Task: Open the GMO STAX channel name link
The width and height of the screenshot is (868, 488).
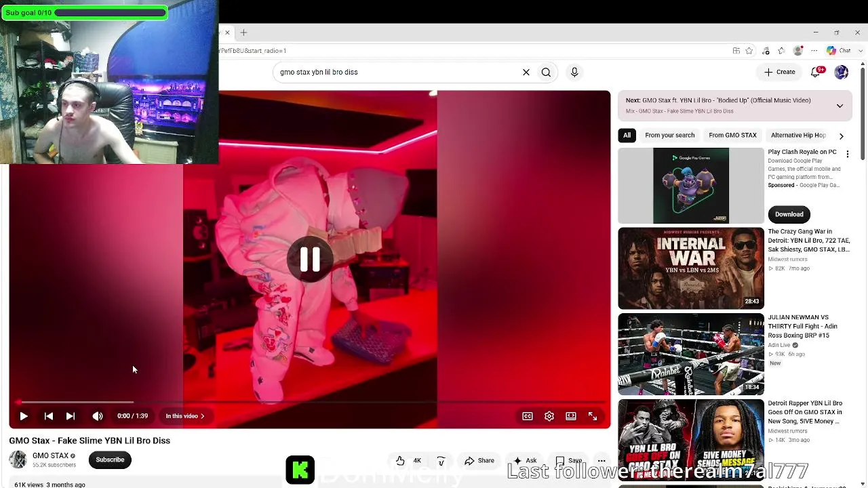Action: click(x=51, y=456)
